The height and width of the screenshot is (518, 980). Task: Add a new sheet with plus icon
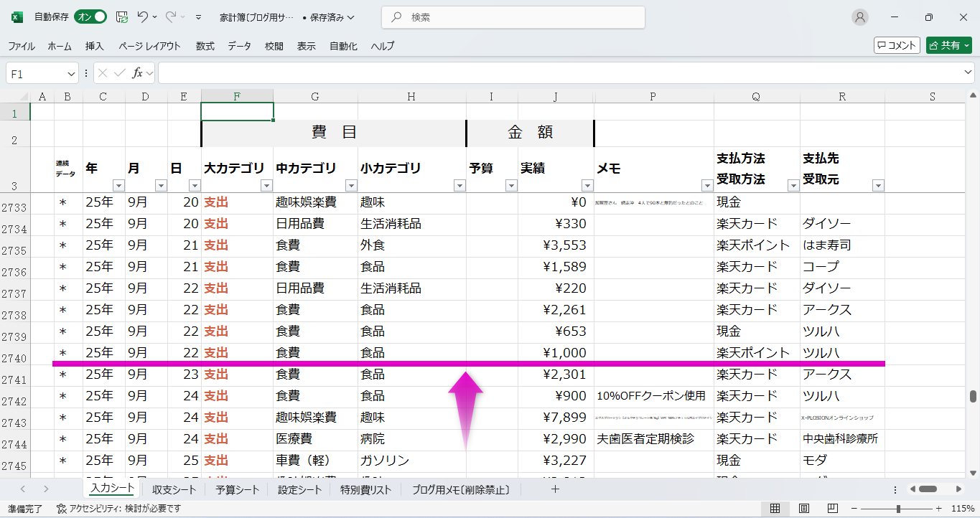point(554,489)
